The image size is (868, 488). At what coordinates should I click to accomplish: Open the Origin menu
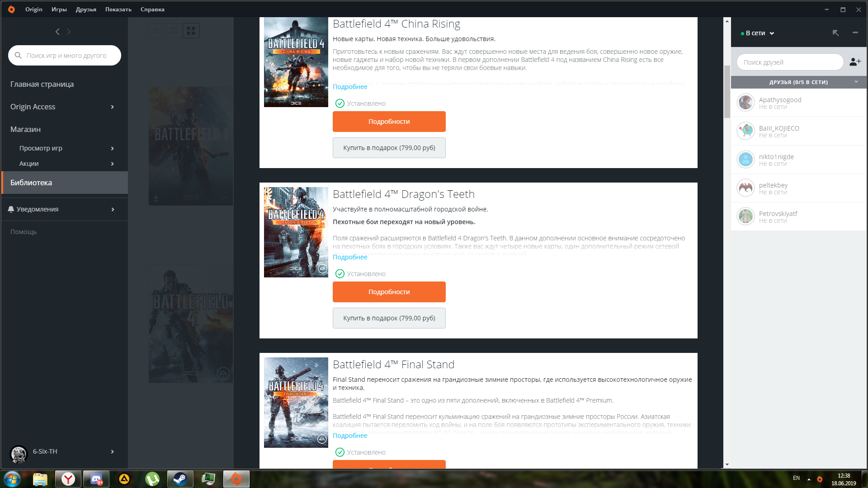34,9
